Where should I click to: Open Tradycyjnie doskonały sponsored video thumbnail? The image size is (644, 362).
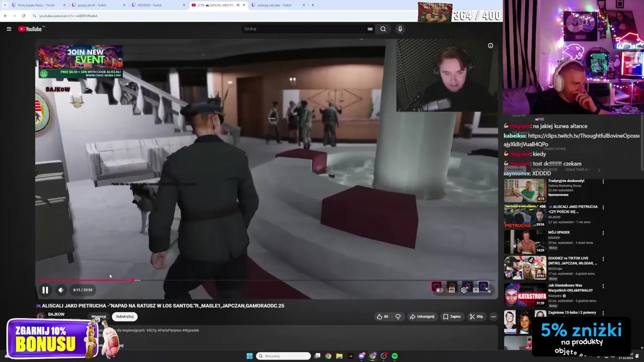525,190
